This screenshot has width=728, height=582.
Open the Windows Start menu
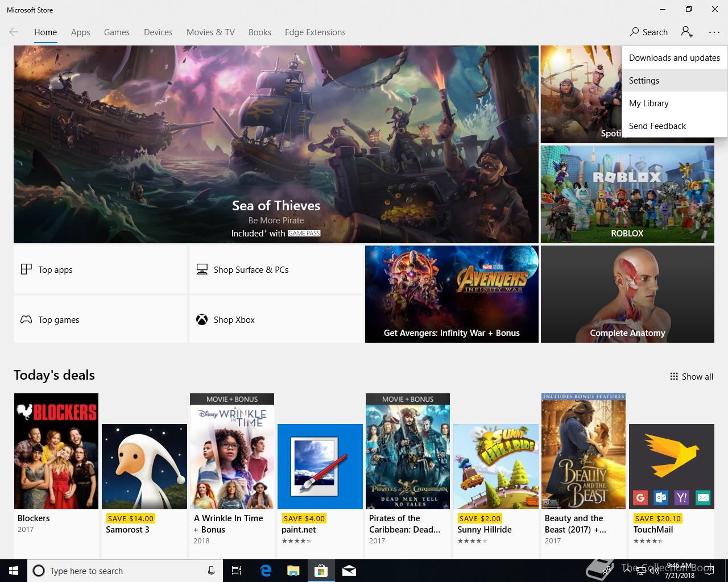click(14, 571)
